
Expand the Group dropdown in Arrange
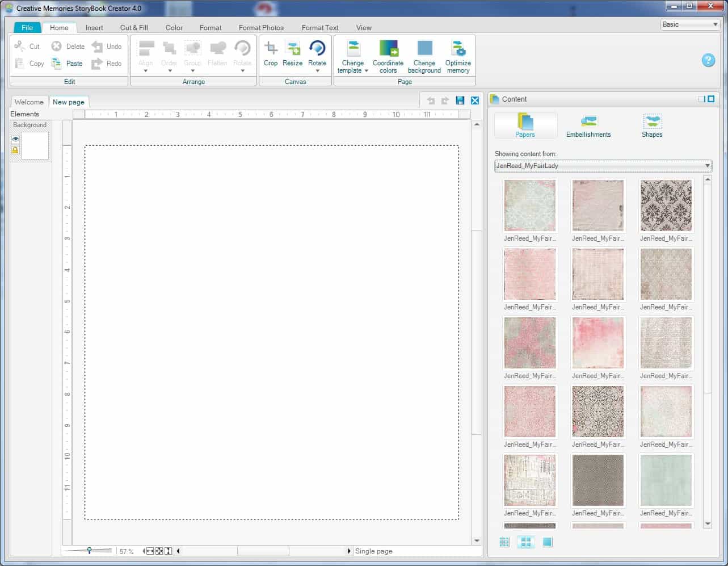click(192, 71)
